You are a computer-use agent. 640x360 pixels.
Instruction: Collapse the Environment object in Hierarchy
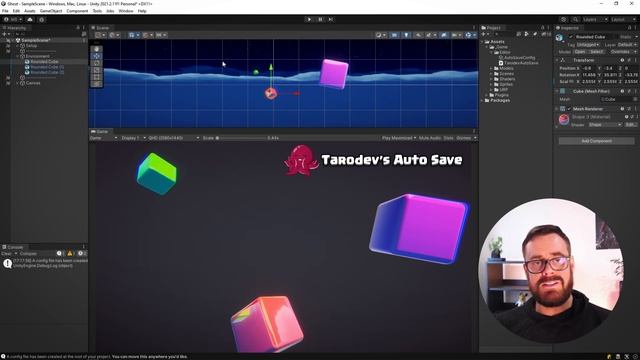point(18,56)
